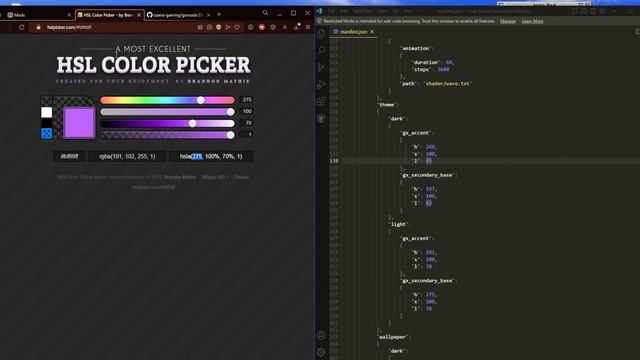Image resolution: width=640 pixels, height=360 pixels.
Task: Open the Source footer link
Action: click(x=242, y=177)
